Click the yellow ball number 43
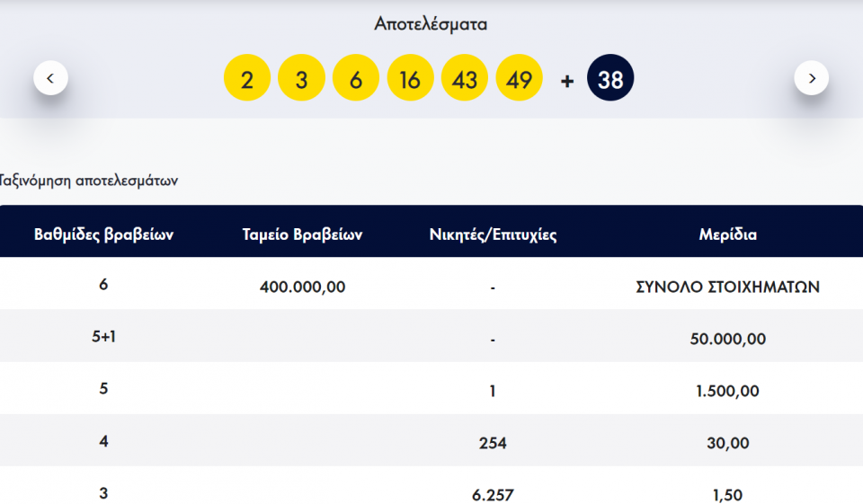The height and width of the screenshot is (504, 863). tap(465, 79)
